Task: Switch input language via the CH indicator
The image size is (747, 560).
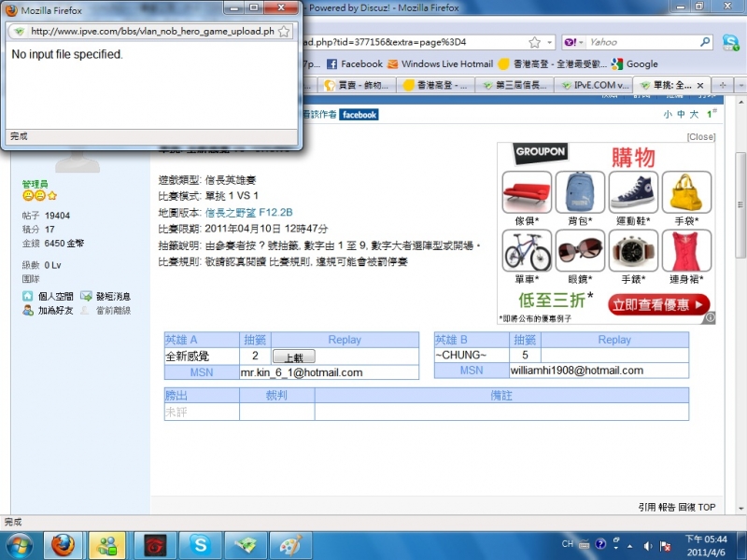Action: [x=568, y=544]
